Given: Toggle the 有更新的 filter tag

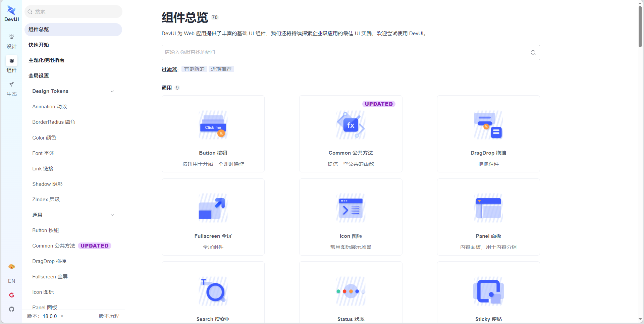Looking at the screenshot, I should click(194, 69).
